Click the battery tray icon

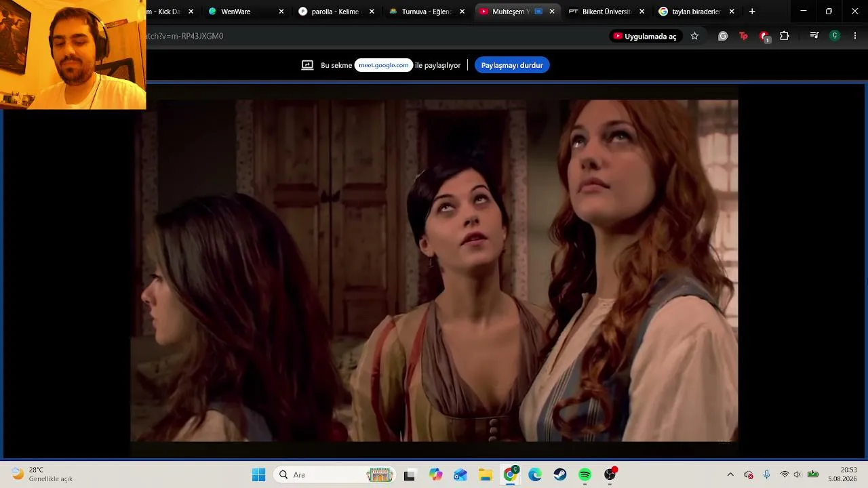(x=812, y=474)
